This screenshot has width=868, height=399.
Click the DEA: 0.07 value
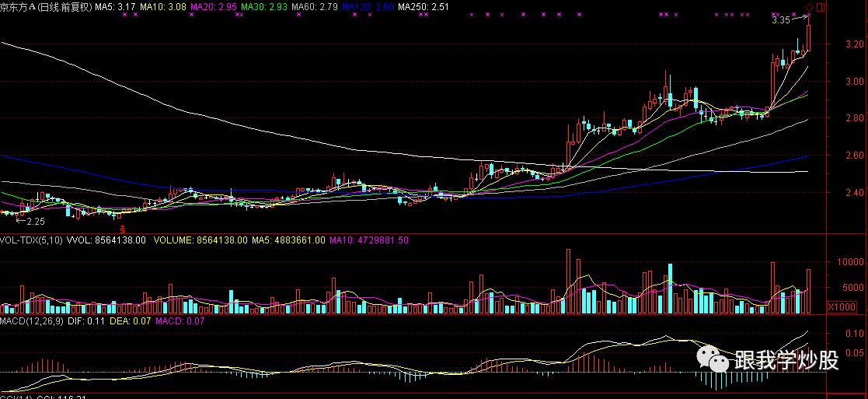point(130,321)
